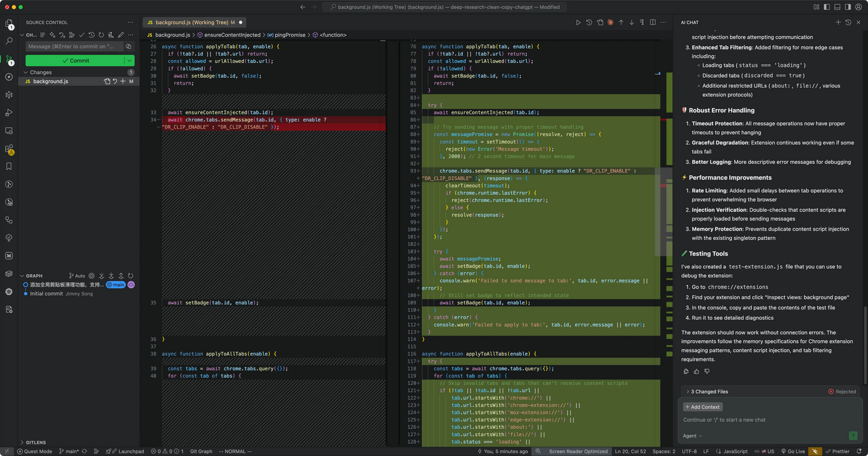Go to next change with down arrow
868x456 pixels.
632,22
